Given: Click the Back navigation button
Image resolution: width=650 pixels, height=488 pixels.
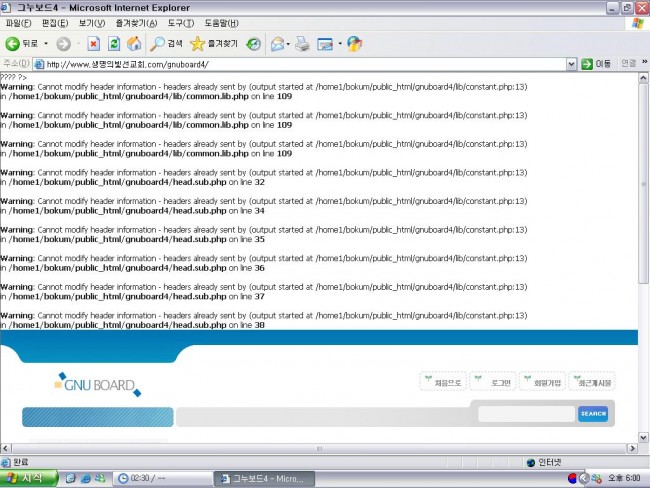Looking at the screenshot, I should click(x=21, y=44).
